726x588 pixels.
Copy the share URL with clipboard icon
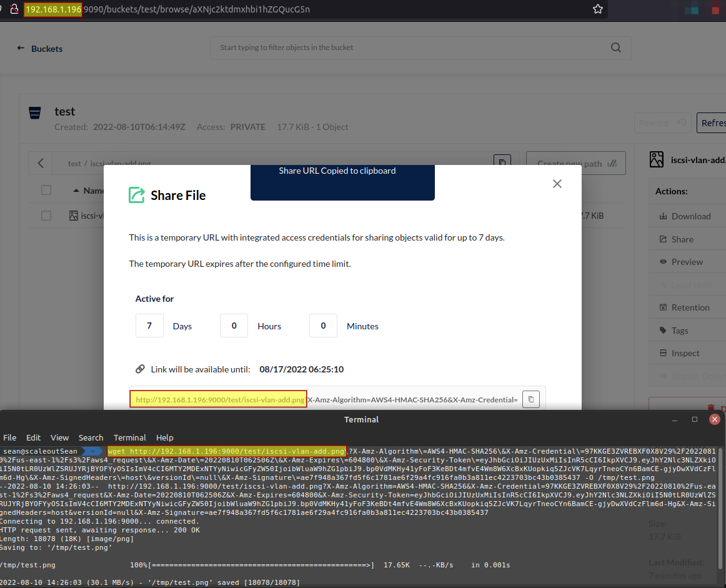tap(531, 399)
